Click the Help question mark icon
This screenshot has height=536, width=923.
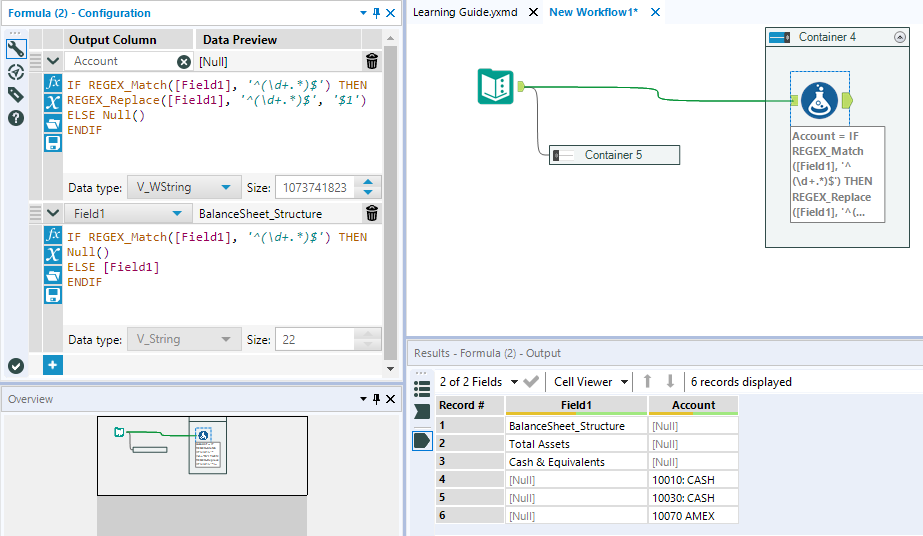coord(16,118)
